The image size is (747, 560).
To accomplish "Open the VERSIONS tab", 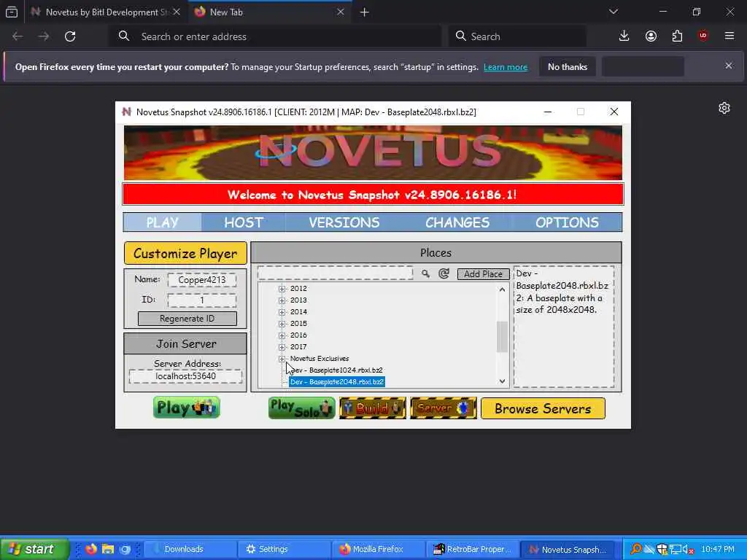I will click(x=344, y=222).
